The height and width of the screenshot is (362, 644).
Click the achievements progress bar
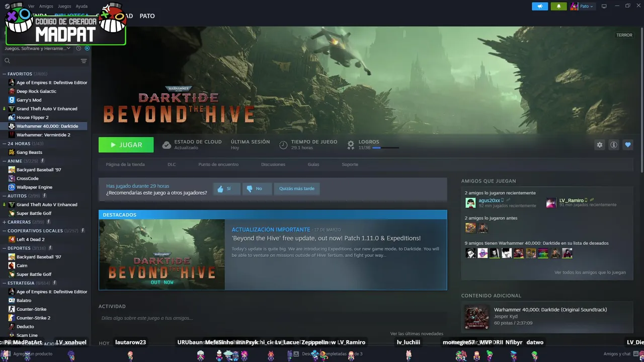(x=386, y=148)
